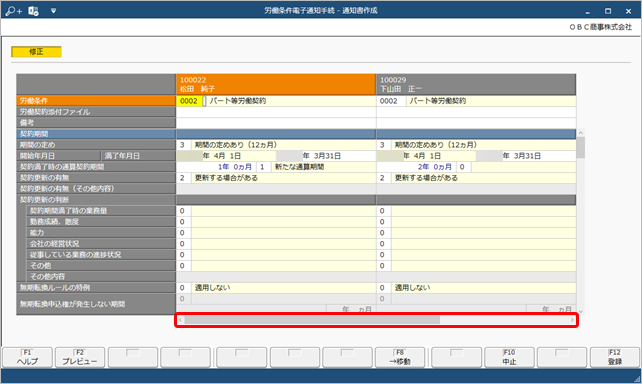Open lookup button next to 松田's 0002 code
Viewport: 642px width, 384px height.
coord(204,101)
